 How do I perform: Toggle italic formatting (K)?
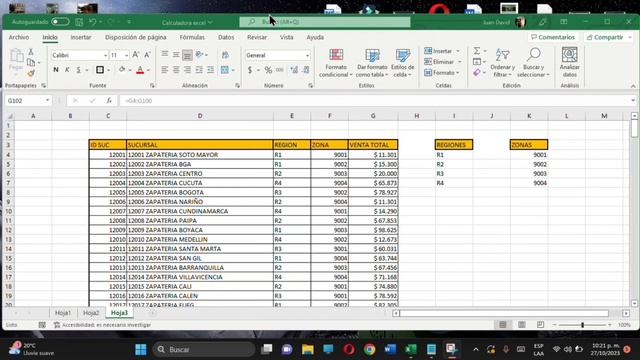[x=67, y=70]
